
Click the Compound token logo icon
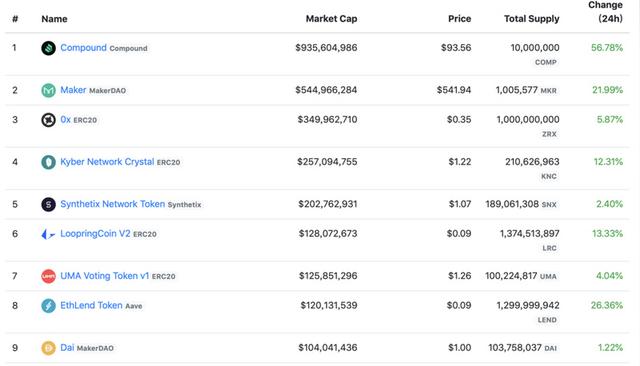pos(48,48)
